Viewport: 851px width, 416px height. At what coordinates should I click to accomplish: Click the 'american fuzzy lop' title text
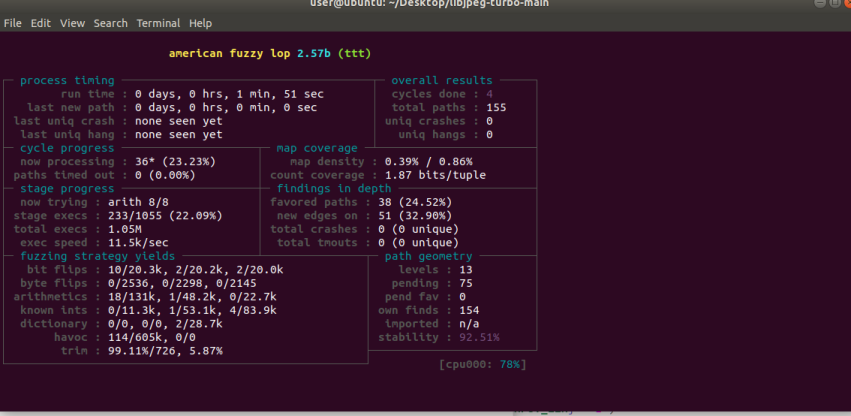coord(230,53)
